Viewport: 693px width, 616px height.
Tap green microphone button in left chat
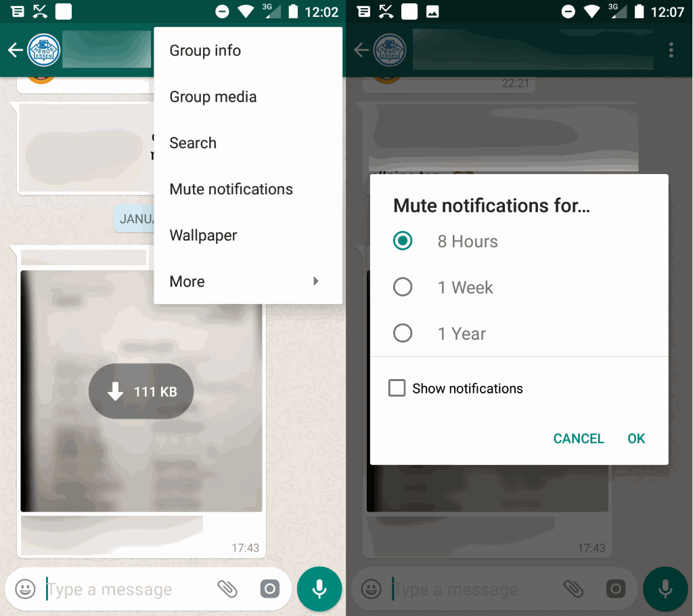click(319, 589)
